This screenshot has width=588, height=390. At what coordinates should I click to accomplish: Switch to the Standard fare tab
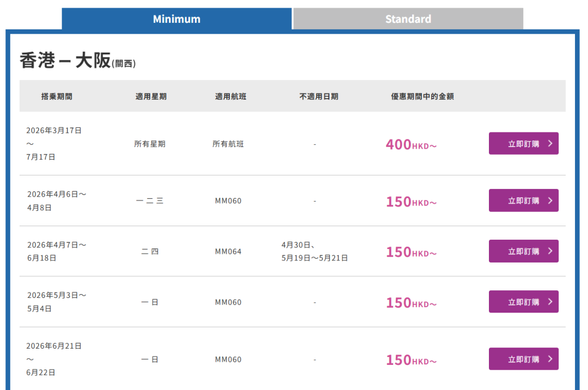[408, 19]
